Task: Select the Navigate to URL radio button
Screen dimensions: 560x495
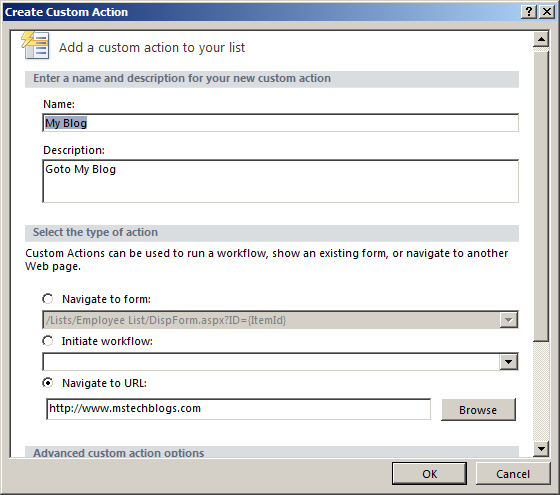Action: (48, 383)
